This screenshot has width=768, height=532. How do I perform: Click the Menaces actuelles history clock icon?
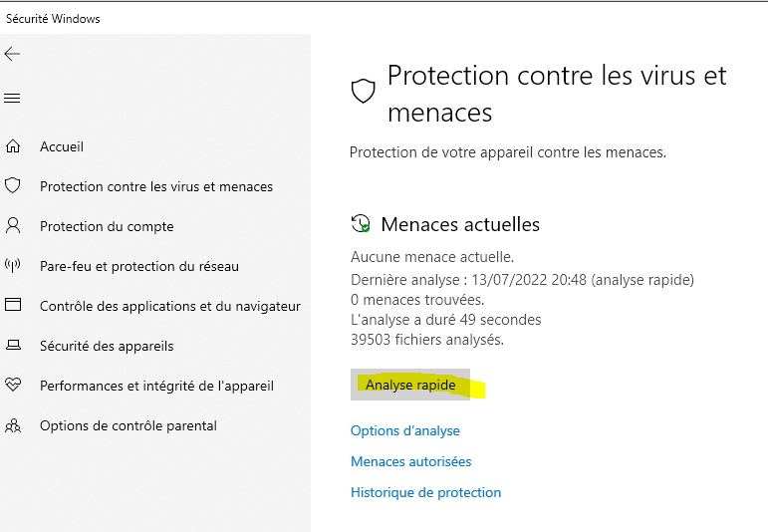(x=361, y=224)
